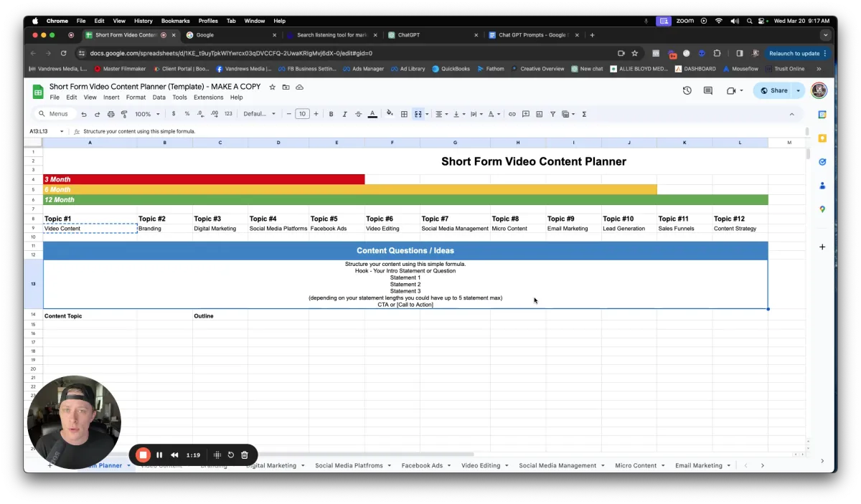Click the paint format icon

pos(124,114)
